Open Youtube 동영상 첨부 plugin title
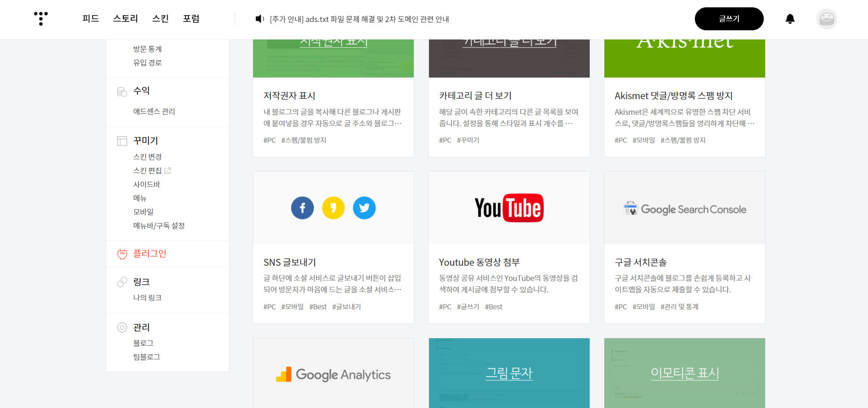The width and height of the screenshot is (868, 408). (x=479, y=262)
